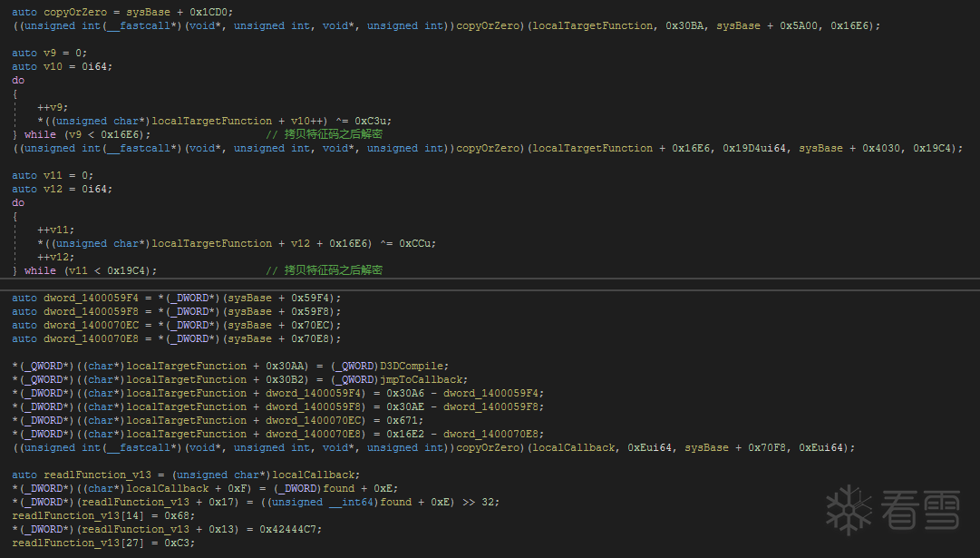Select the line assigning (_QWORD)jmpToCallback
This screenshot has height=558, width=980.
(239, 380)
